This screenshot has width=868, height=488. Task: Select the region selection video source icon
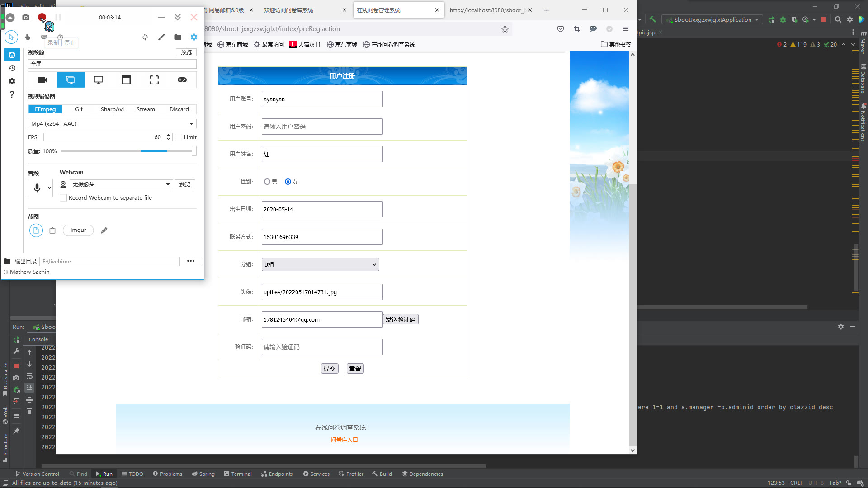tap(154, 80)
